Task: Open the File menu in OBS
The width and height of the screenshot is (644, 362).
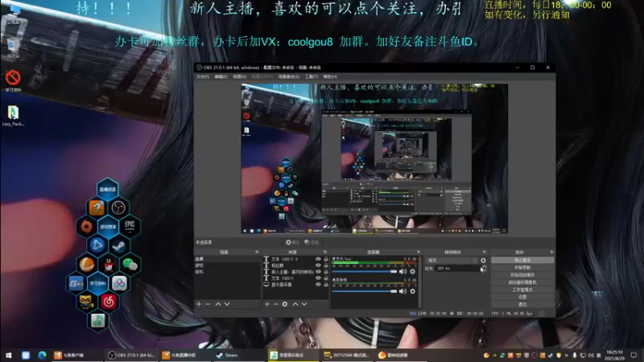Action: pyautogui.click(x=203, y=76)
